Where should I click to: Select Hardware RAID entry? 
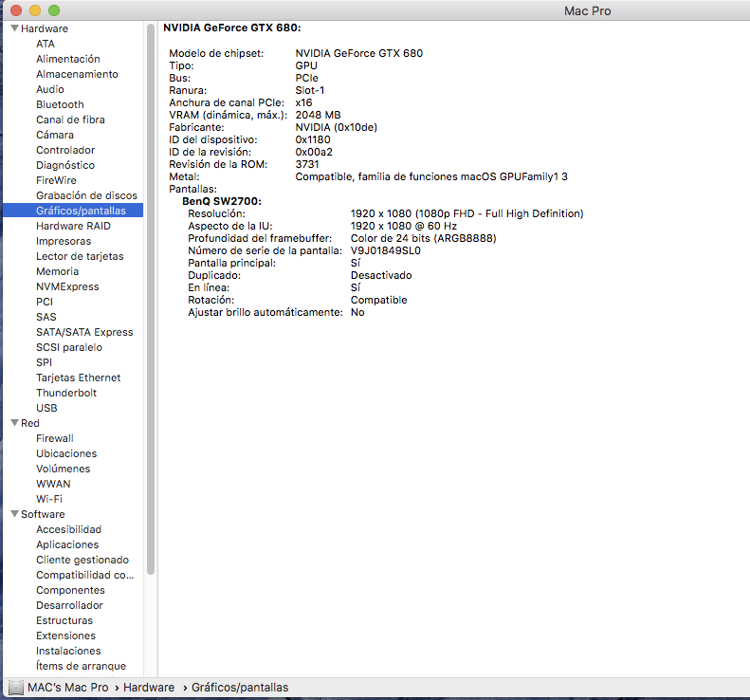pyautogui.click(x=73, y=226)
